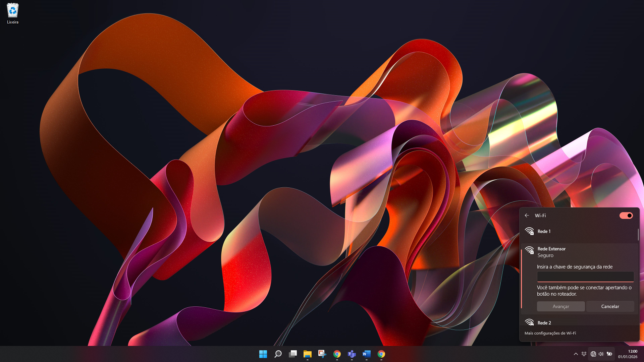Click the volume speaker tray icon
The image size is (644, 362).
(x=601, y=354)
